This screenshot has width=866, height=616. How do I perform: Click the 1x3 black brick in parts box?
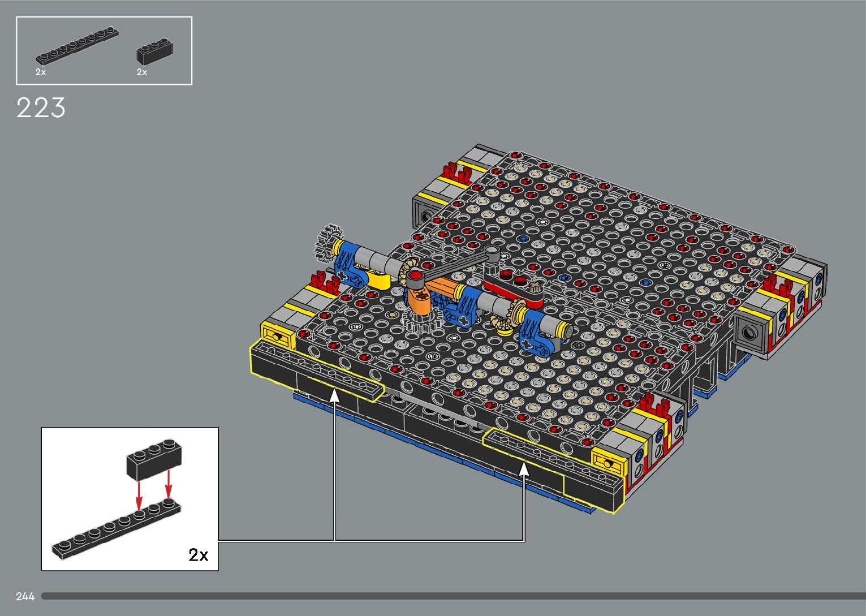tap(154, 52)
